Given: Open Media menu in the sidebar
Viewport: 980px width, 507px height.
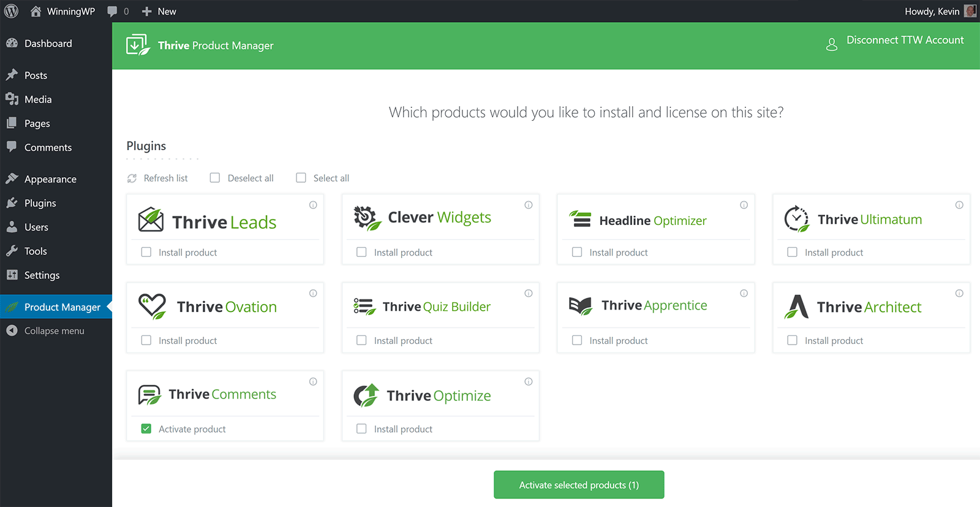Looking at the screenshot, I should (x=56, y=99).
